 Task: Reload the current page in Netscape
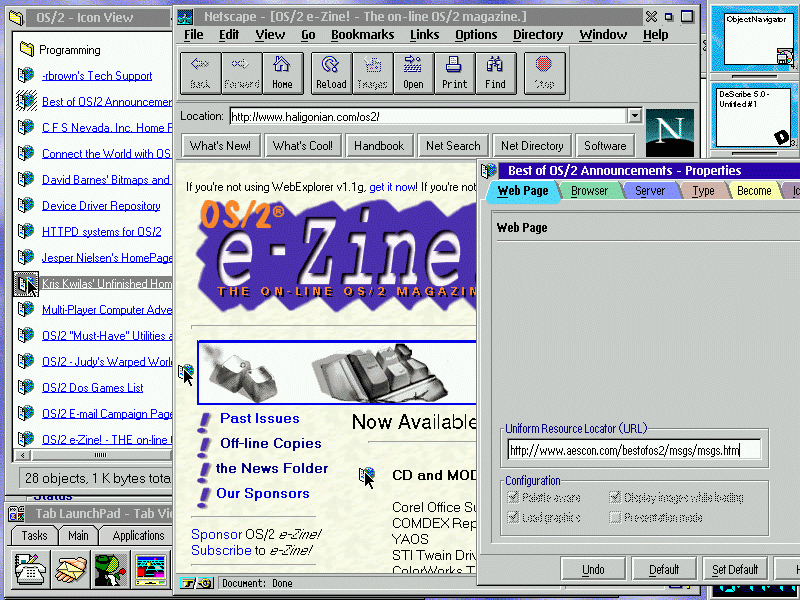tap(331, 73)
